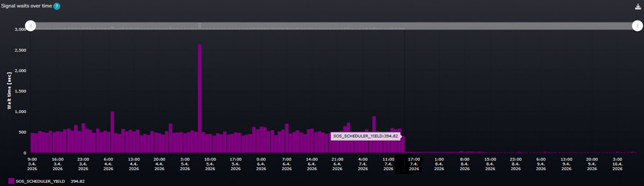Click the 3:00 10.4. 2026 axis label

pyautogui.click(x=617, y=164)
